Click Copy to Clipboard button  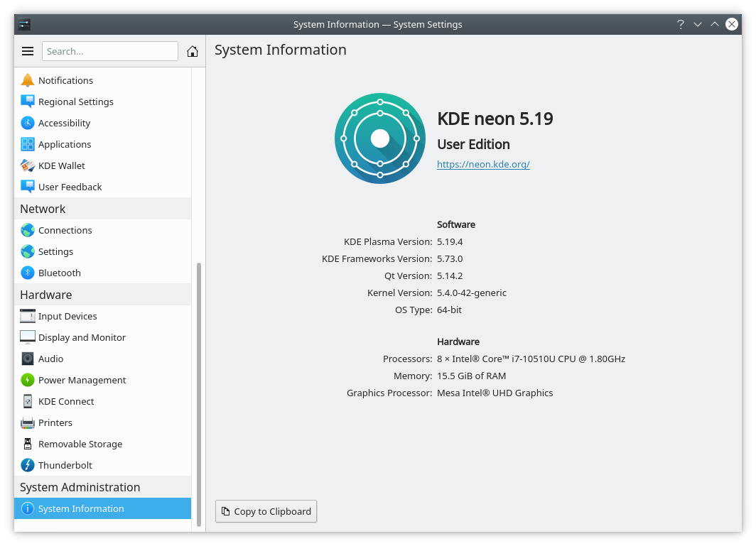(266, 511)
